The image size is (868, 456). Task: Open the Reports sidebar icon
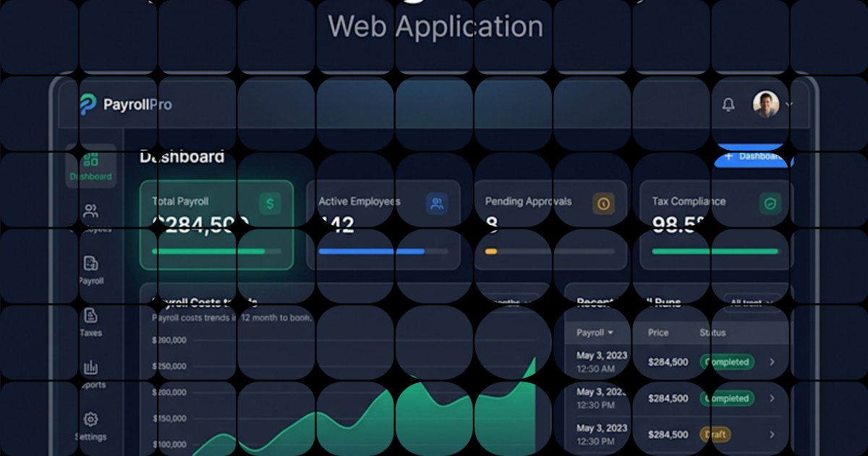tap(90, 368)
